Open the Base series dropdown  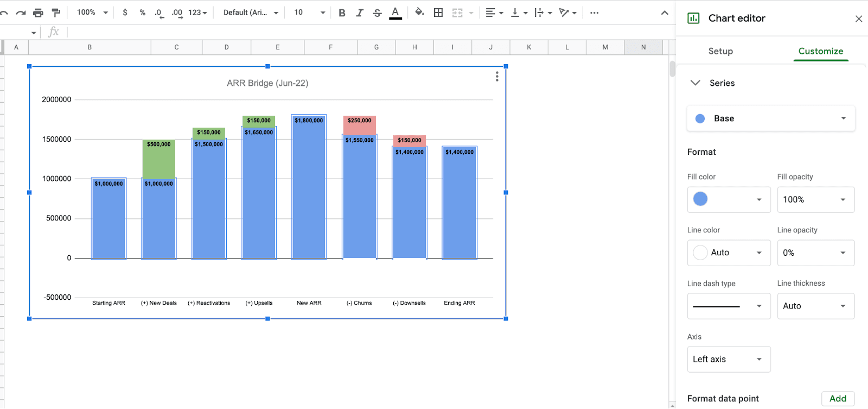[770, 118]
